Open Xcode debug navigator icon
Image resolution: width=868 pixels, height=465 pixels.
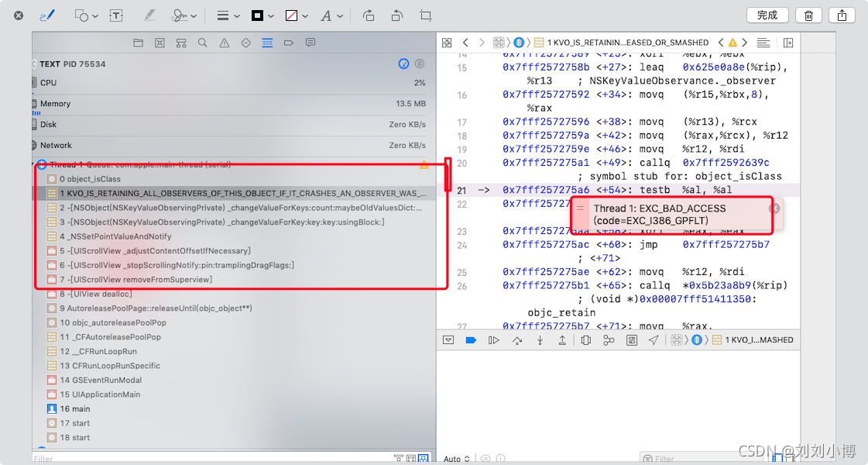[x=267, y=43]
